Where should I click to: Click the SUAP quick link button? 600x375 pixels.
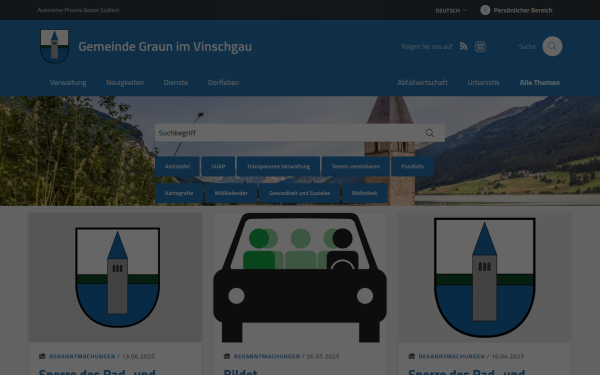coord(218,166)
